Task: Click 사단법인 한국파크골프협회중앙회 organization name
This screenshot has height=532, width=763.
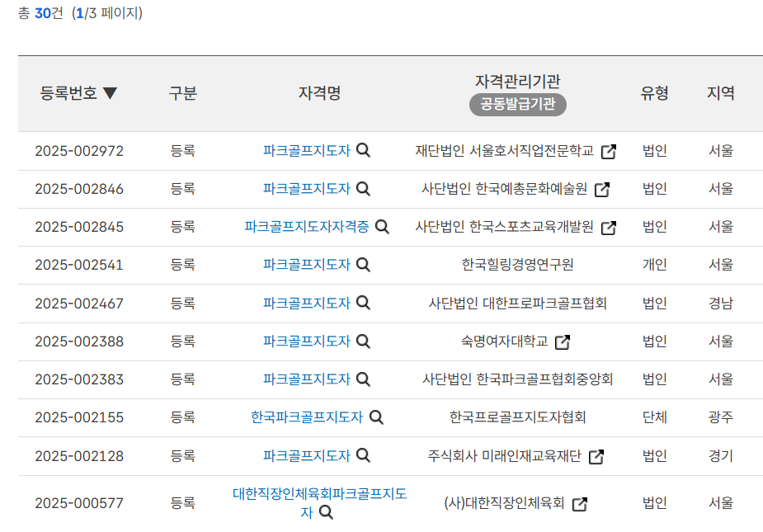Action: click(x=518, y=379)
